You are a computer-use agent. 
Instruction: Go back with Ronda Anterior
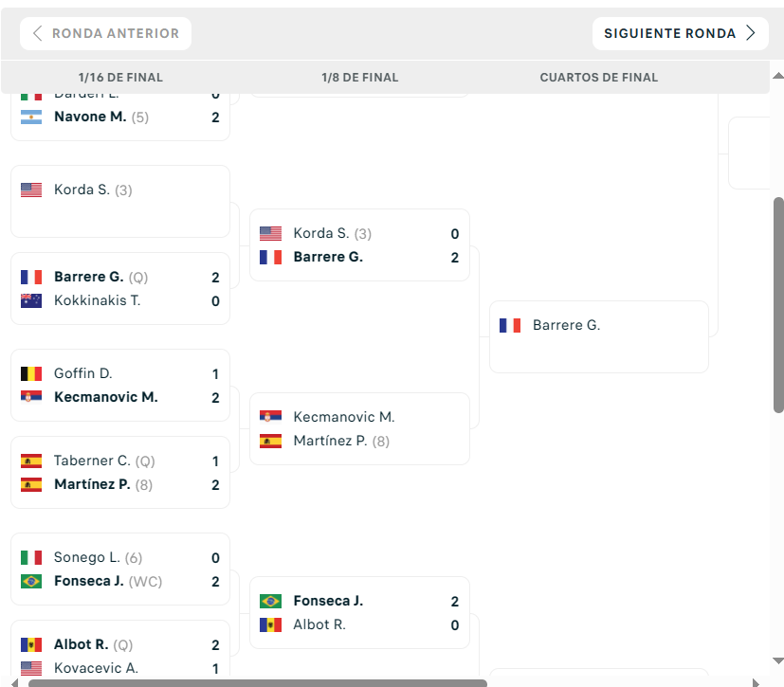tap(105, 33)
